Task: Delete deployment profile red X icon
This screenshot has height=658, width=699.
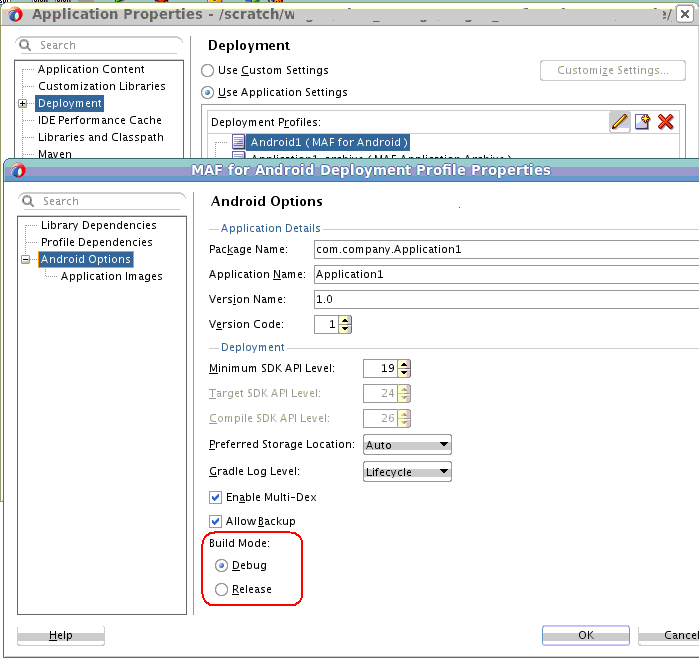Action: click(x=666, y=121)
